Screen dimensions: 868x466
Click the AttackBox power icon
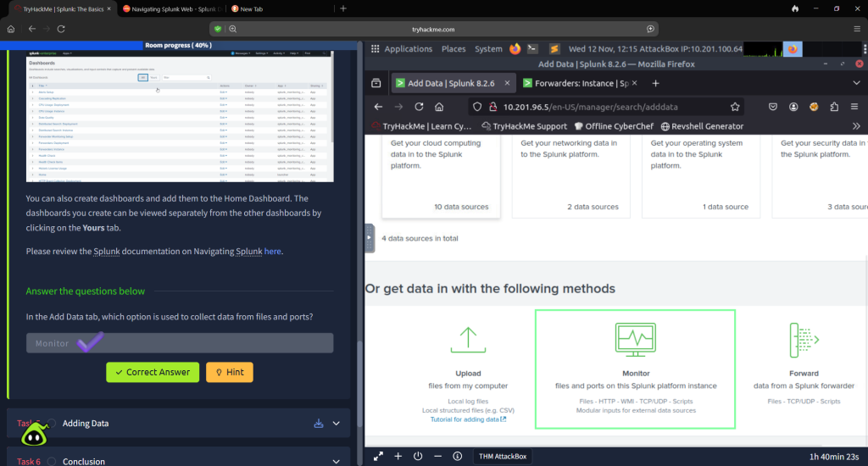418,456
